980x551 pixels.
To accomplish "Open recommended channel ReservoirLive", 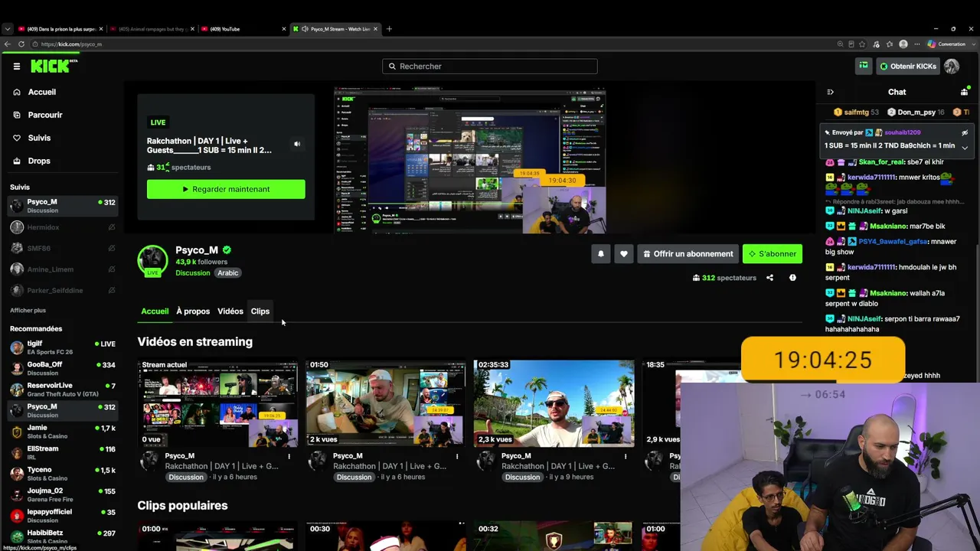I will coord(62,390).
